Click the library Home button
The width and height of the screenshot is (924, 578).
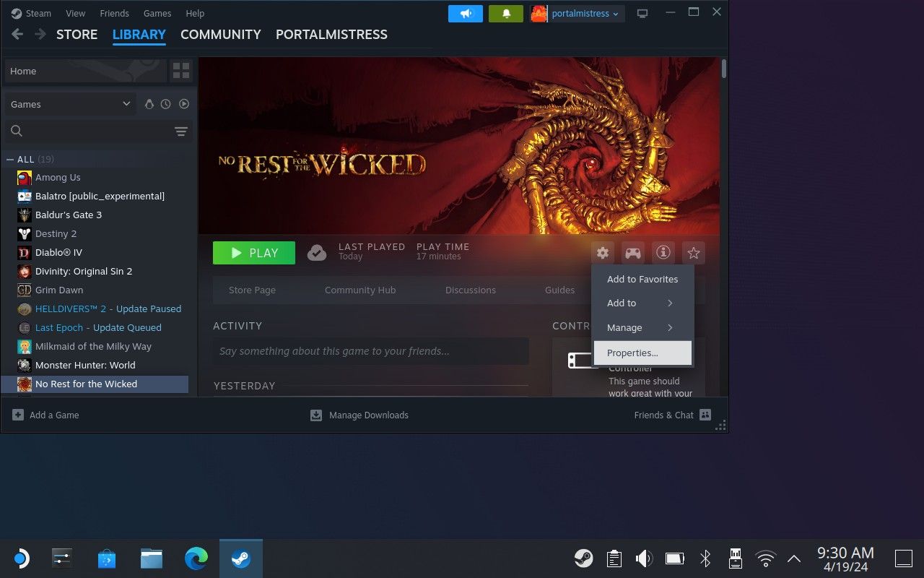tap(85, 71)
